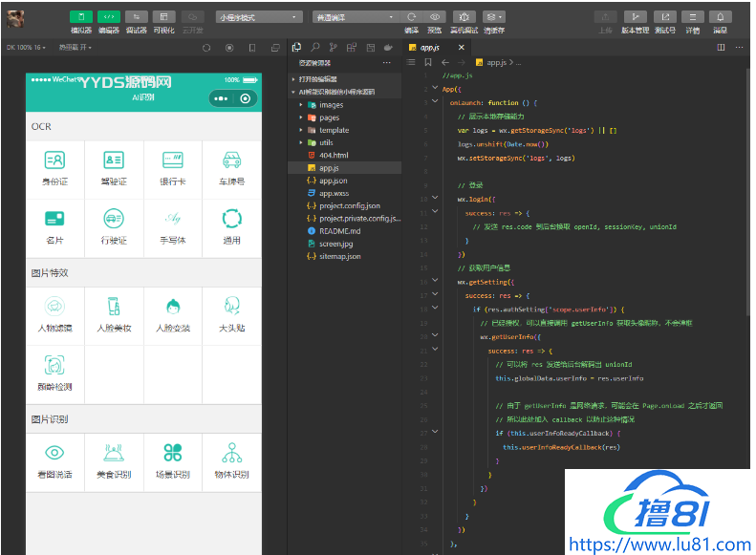Open project.config.json in file tree
The image size is (756, 555).
click(349, 205)
